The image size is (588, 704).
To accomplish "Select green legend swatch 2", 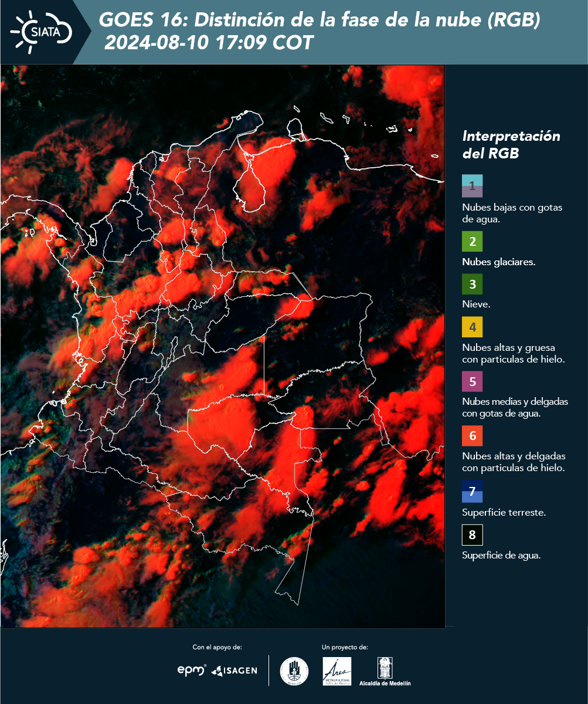I will click(x=472, y=241).
